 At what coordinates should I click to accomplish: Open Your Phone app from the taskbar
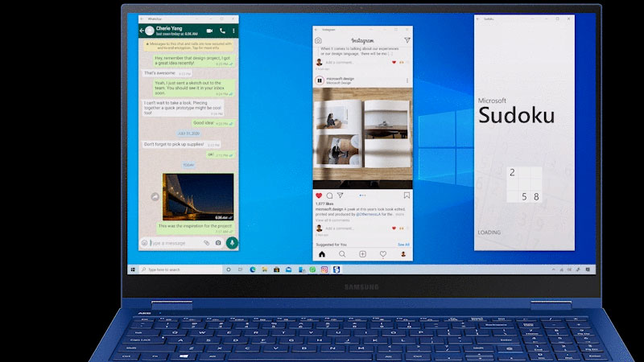click(x=302, y=269)
